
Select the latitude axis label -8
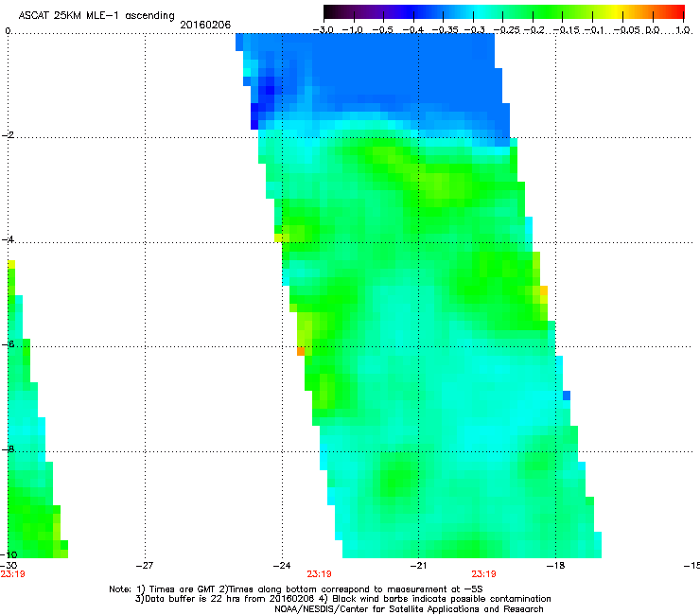coord(8,448)
